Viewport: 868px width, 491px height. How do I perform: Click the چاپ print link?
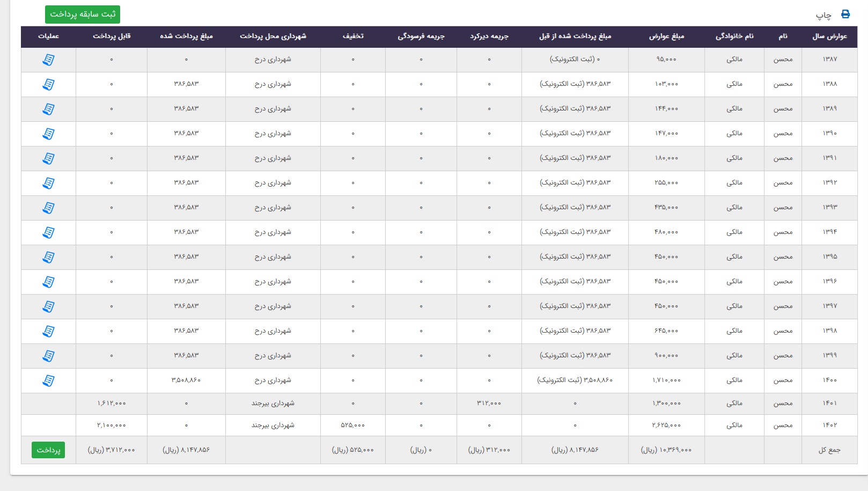823,16
